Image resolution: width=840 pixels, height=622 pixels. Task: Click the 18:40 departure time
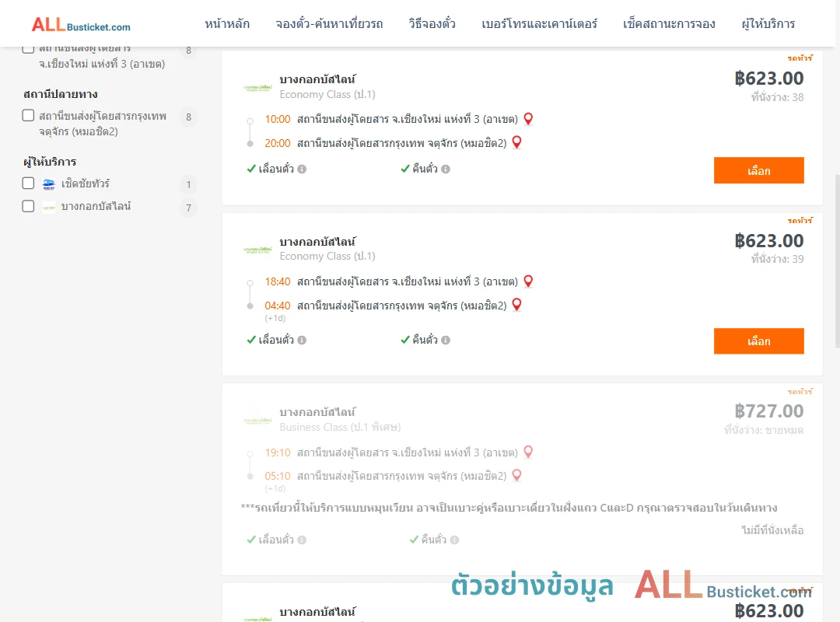[x=278, y=281]
